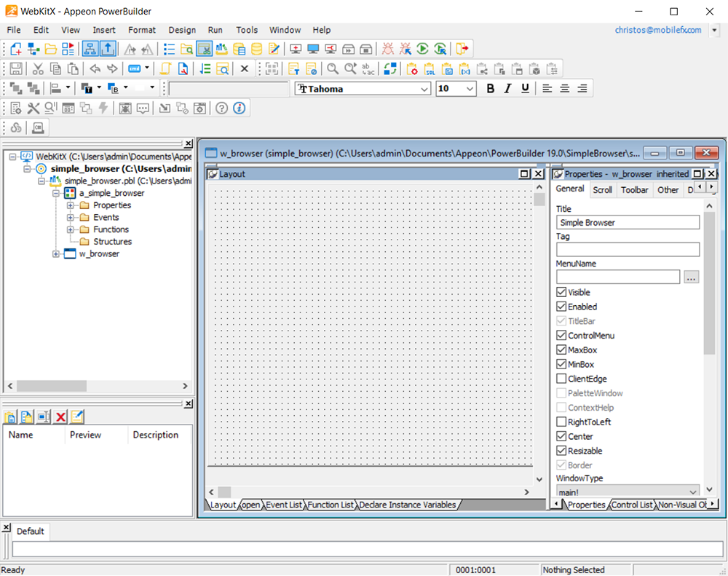Click the Exit door icon
Image resolution: width=728 pixels, height=576 pixels.
click(462, 49)
